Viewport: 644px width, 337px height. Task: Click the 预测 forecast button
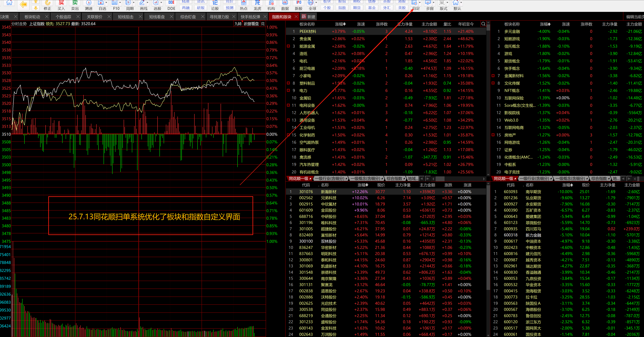click(x=230, y=8)
